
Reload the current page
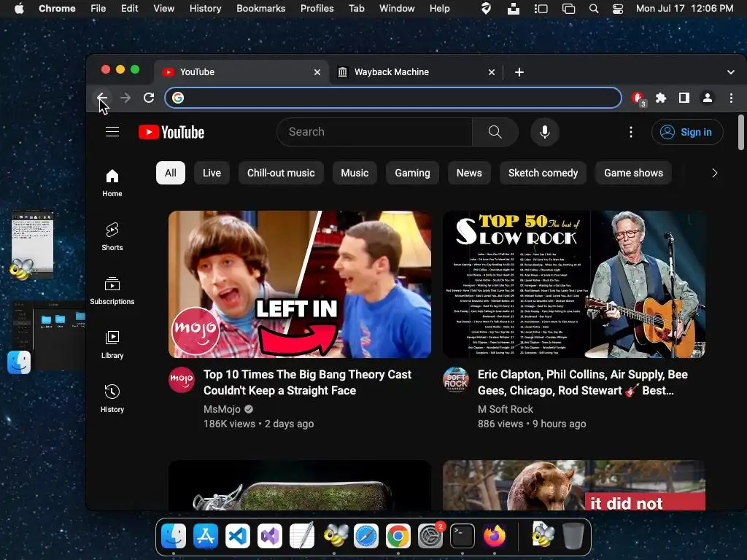click(x=149, y=98)
